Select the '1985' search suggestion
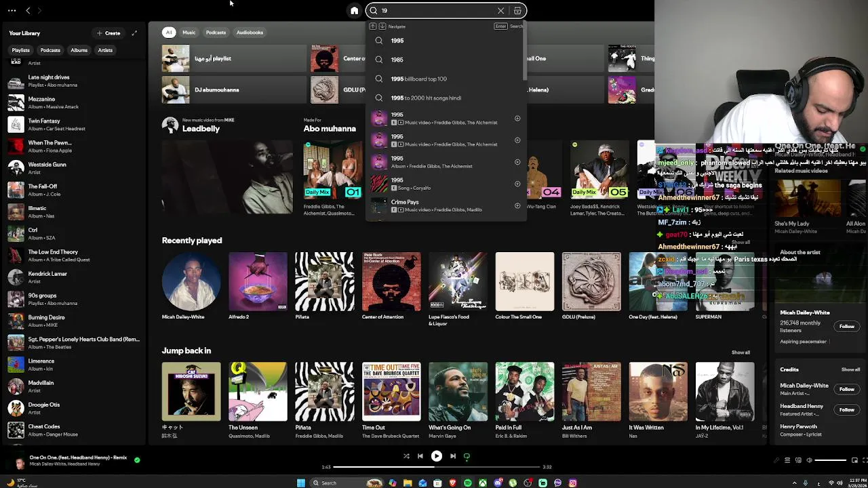The height and width of the screenshot is (488, 868). click(x=446, y=60)
